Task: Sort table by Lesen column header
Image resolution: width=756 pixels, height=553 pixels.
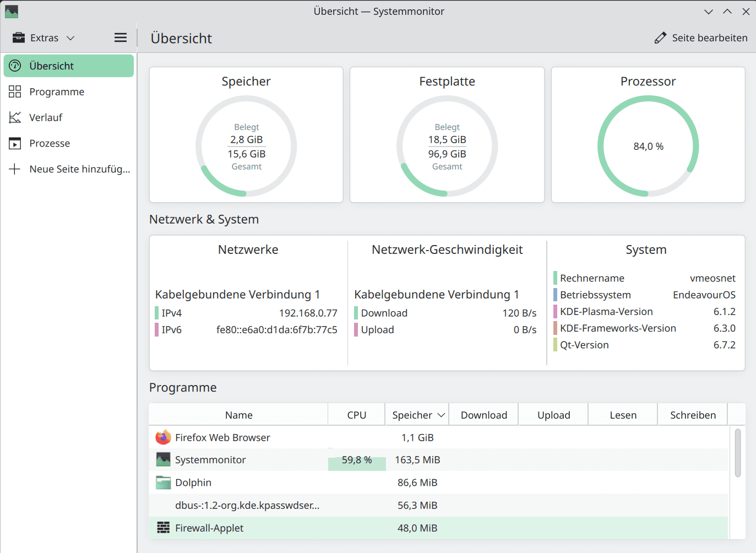Action: 623,415
